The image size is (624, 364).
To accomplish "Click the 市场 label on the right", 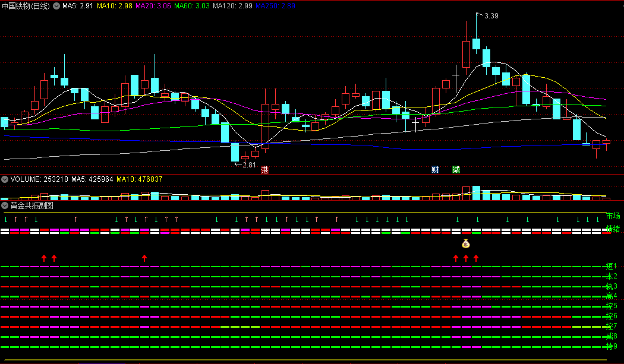I will 613,216.
